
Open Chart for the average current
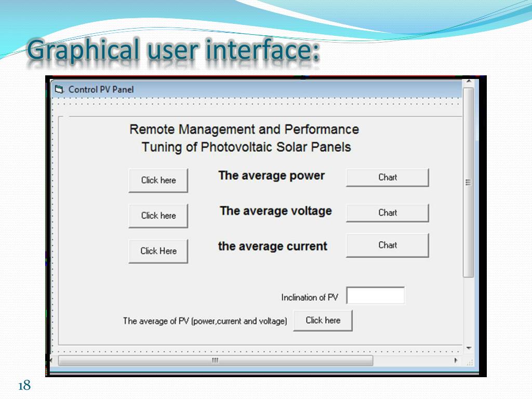pos(388,245)
